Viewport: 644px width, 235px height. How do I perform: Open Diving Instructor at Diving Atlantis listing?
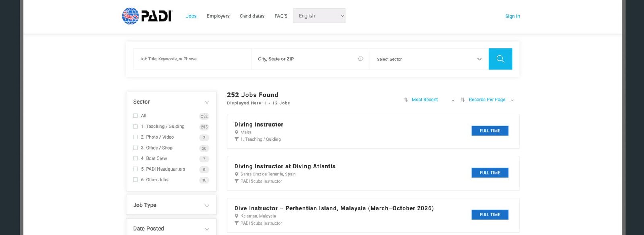[285, 166]
